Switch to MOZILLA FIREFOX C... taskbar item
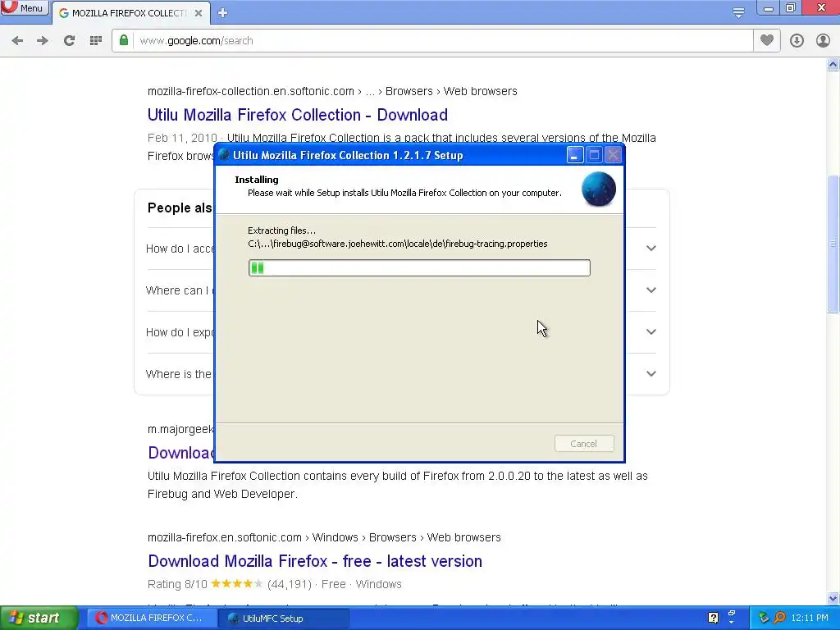This screenshot has height=630, width=840. tap(151, 618)
